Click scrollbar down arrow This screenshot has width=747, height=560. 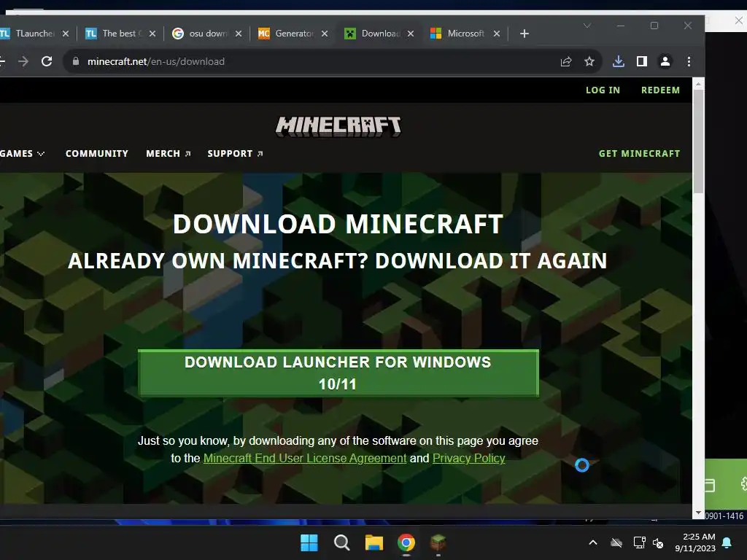[x=698, y=513]
